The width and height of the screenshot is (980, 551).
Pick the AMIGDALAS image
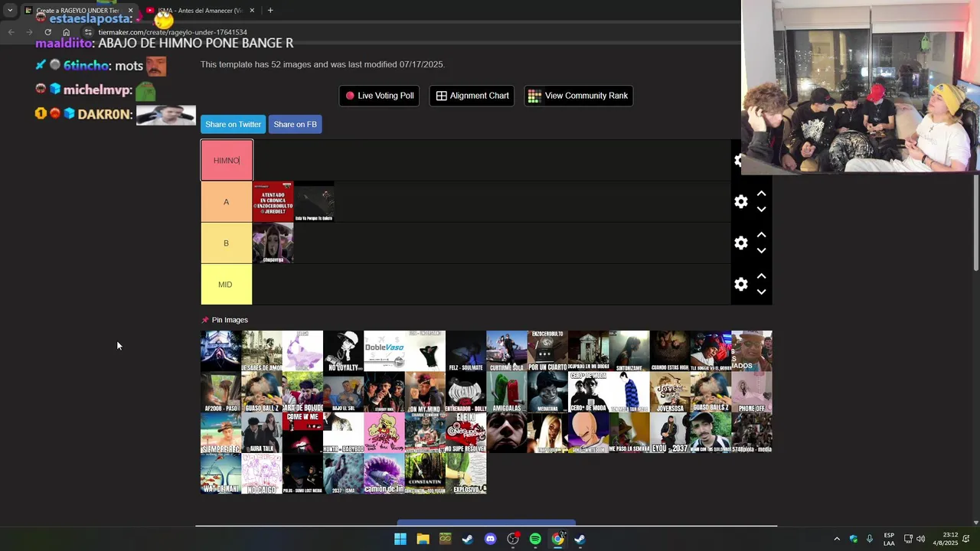pyautogui.click(x=507, y=392)
